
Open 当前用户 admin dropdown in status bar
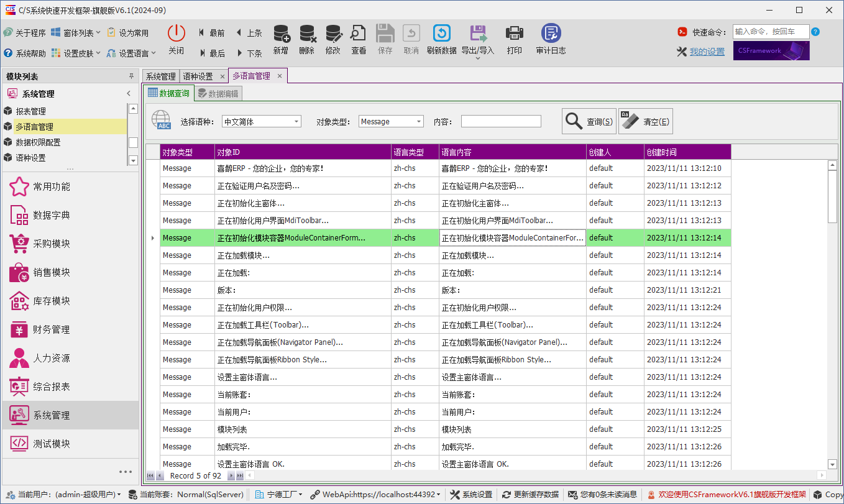(x=63, y=495)
